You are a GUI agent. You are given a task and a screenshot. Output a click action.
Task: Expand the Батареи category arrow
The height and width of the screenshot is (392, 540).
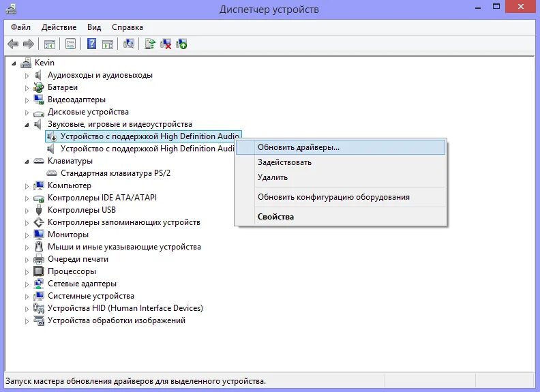click(x=27, y=88)
